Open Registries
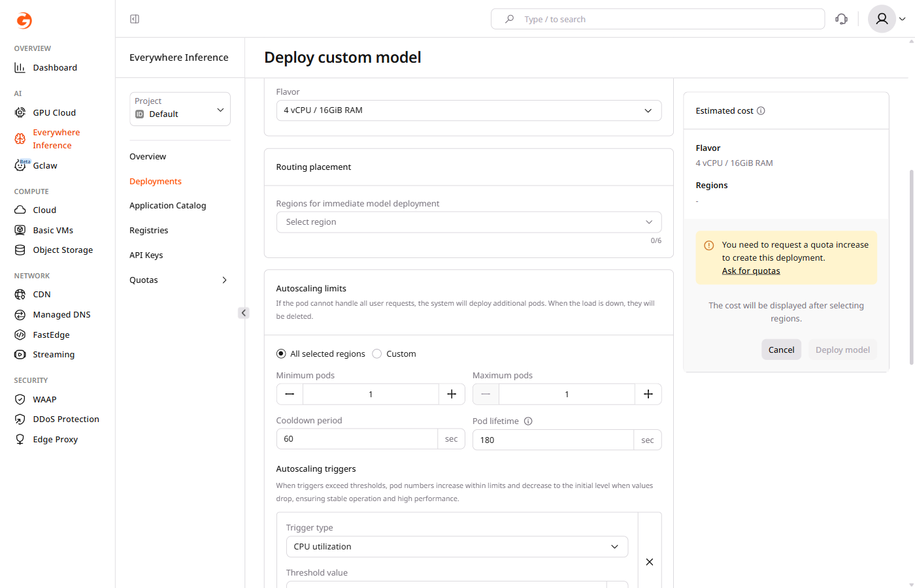 149,230
